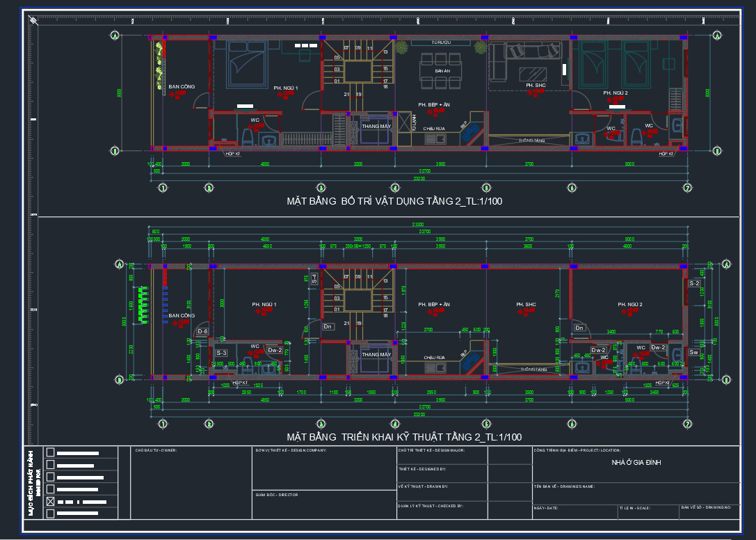756x540 pixels.
Task: Select the green railing symbol on lower plan balcony
Action: pos(143,305)
